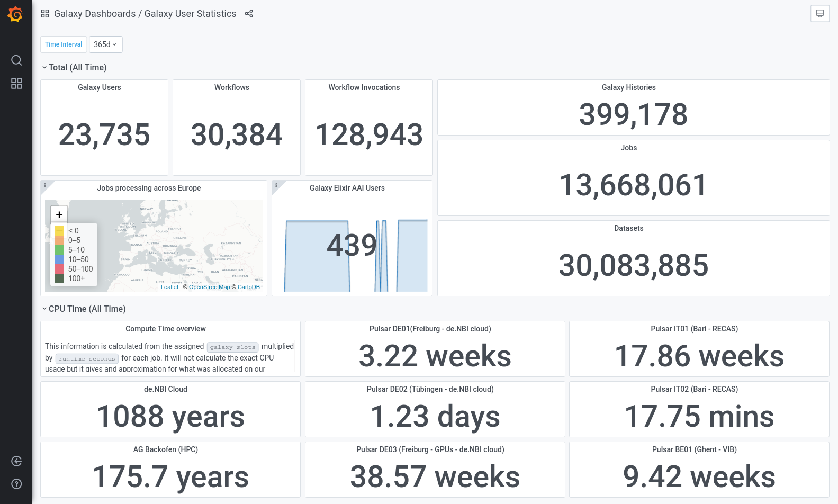This screenshot has height=504, width=838.
Task: Click the 175.7 years value
Action: click(170, 477)
